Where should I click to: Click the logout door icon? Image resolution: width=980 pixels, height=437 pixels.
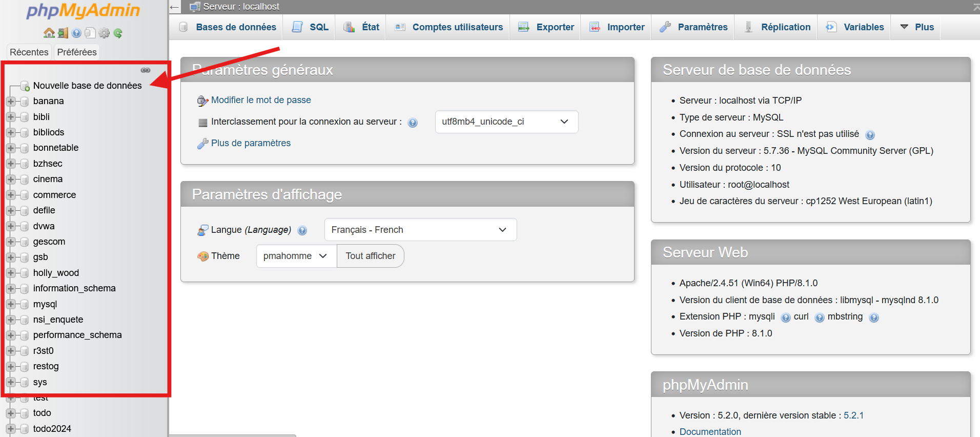pos(63,33)
